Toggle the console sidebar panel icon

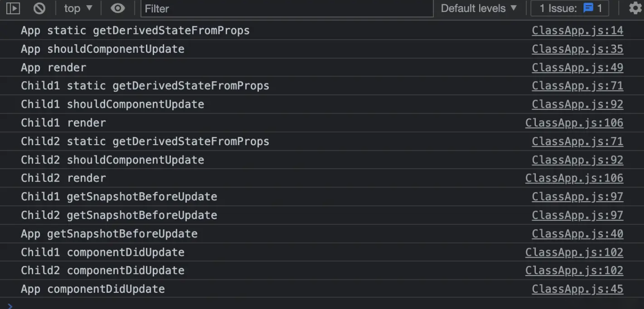coord(13,8)
